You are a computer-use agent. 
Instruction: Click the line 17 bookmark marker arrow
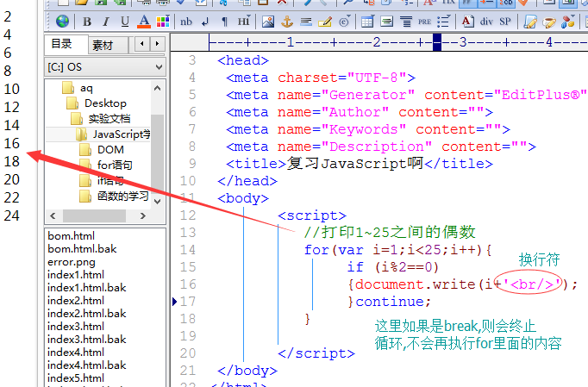[174, 302]
